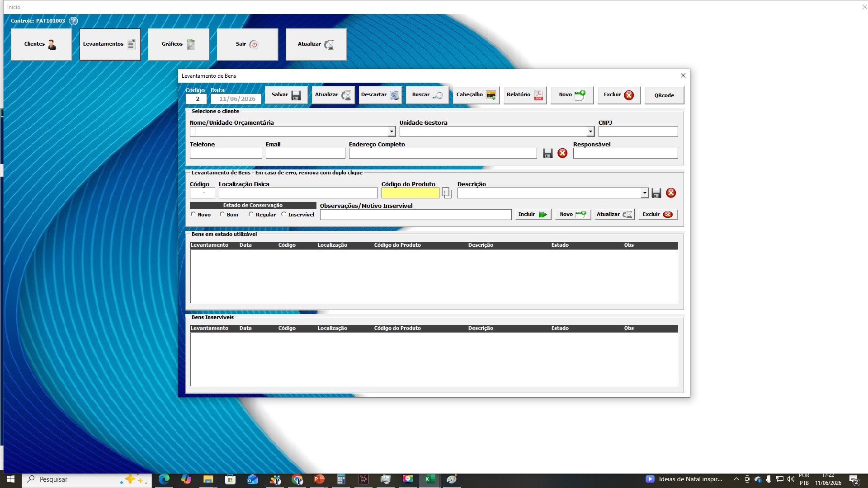Click the red X icon beside Descrição
The image size is (868, 488).
tap(671, 193)
